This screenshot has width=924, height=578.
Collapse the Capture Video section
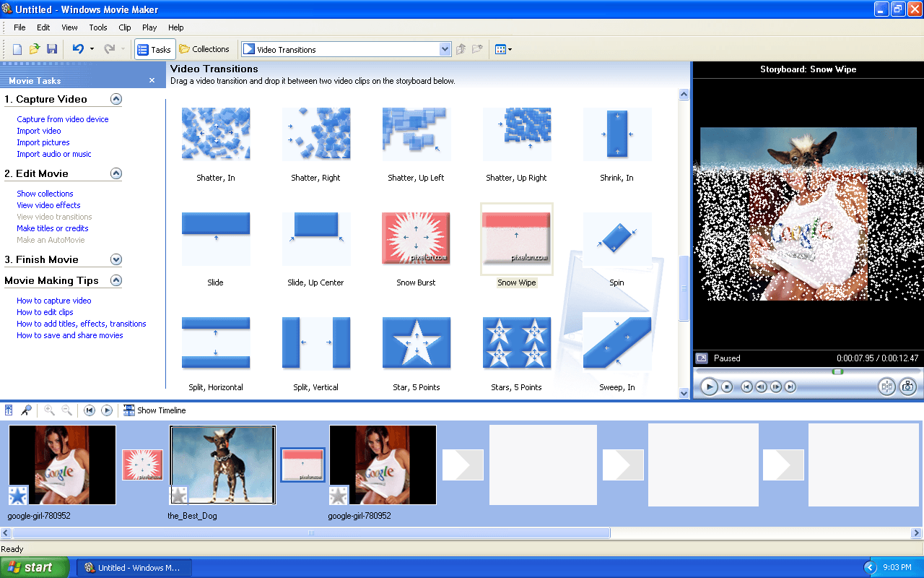pos(115,99)
